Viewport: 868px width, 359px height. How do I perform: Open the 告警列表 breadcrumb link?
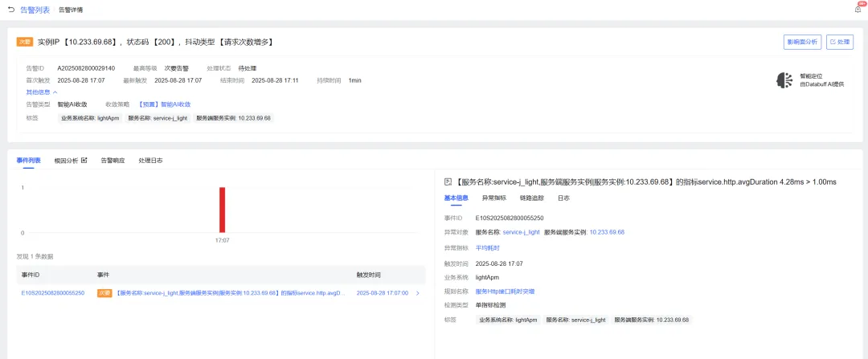tap(35, 10)
